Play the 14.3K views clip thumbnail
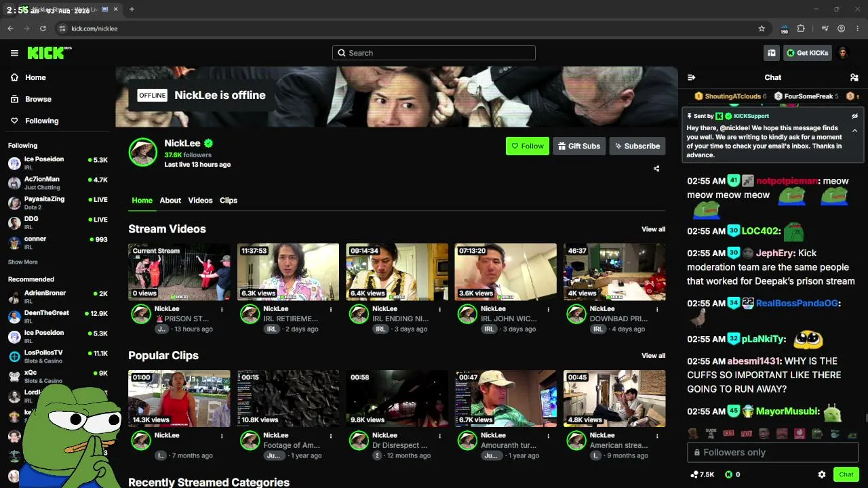The height and width of the screenshot is (488, 868). pyautogui.click(x=179, y=399)
